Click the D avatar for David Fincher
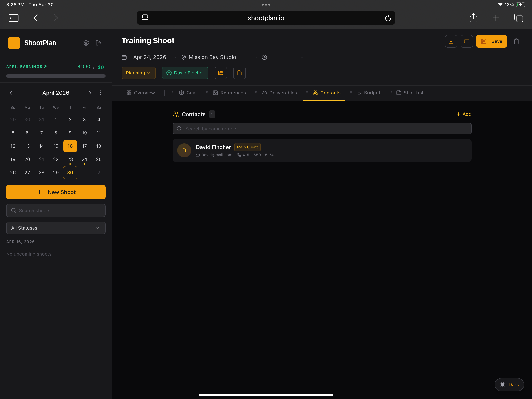Screen dimensions: 532x399 pos(184,150)
